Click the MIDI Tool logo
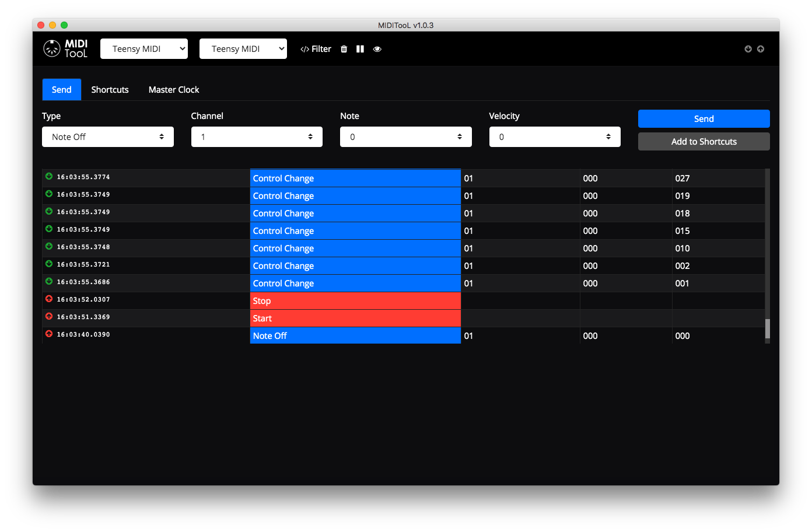 (x=65, y=48)
